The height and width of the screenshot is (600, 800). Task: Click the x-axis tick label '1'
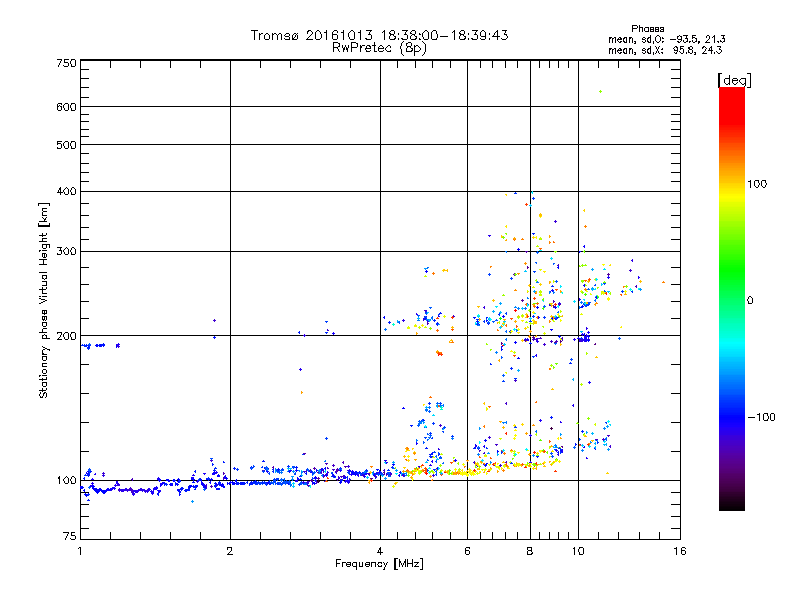(x=80, y=551)
